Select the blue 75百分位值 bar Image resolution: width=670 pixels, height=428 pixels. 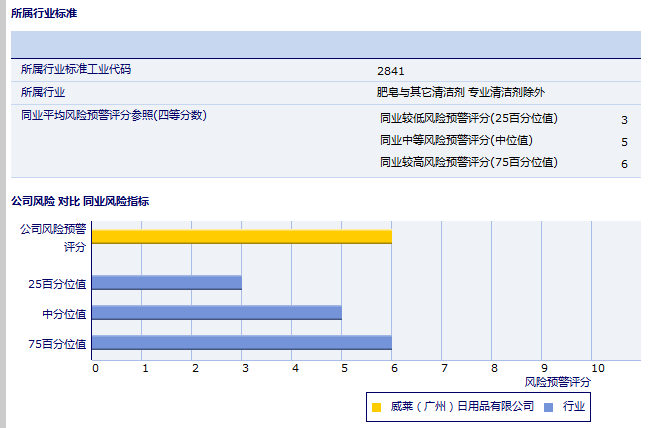tap(241, 343)
